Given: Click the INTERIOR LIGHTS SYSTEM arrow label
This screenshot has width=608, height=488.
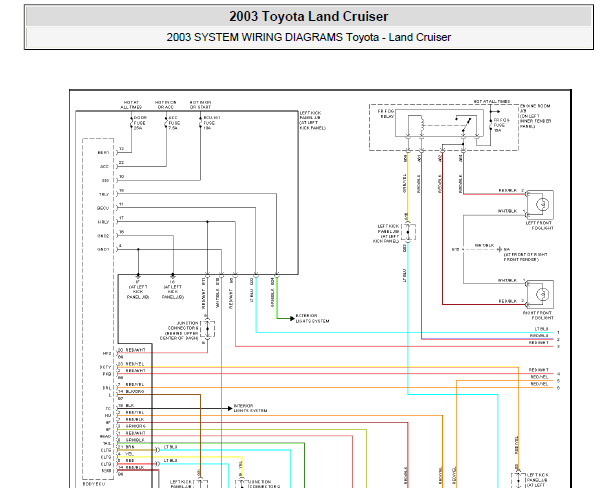Looking at the screenshot, I should [x=250, y=408].
